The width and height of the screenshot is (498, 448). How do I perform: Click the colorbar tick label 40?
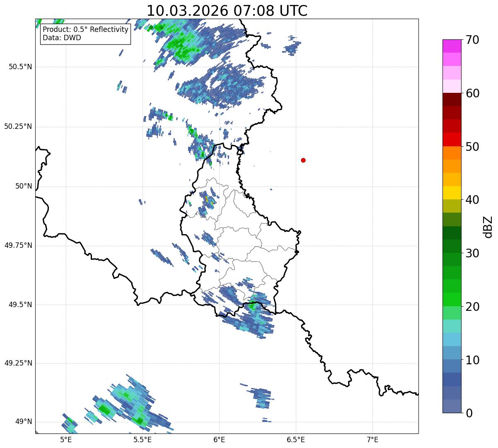click(472, 200)
